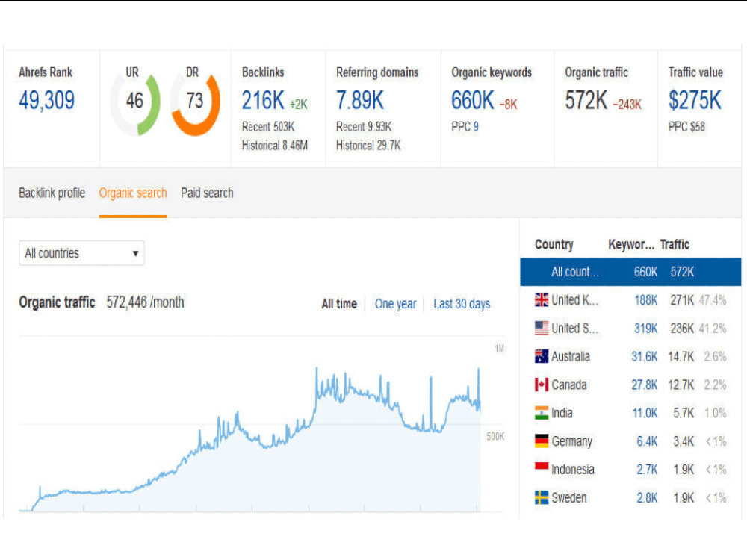Click the 572,446 /month traffic figure
The height and width of the screenshot is (560, 747).
coord(145,302)
